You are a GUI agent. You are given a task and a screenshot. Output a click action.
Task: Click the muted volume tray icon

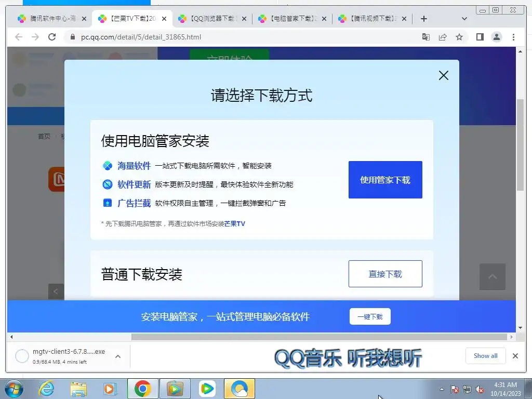(480, 390)
